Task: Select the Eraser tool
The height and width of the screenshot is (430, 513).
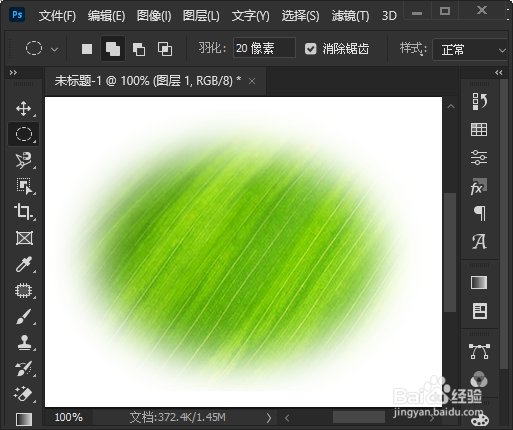Action: pos(23,394)
